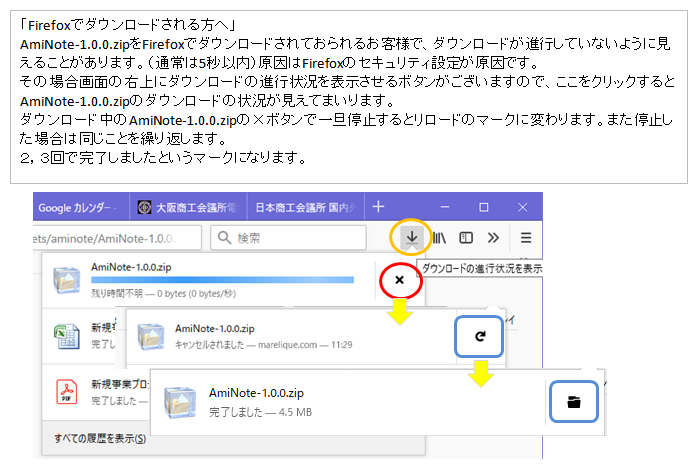Retry the cancelled AmiNote-1.0.0.zip download

pos(480,336)
